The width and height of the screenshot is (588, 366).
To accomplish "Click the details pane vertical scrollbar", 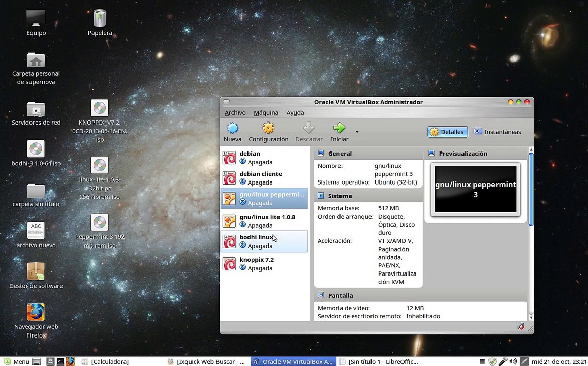I will (x=531, y=190).
